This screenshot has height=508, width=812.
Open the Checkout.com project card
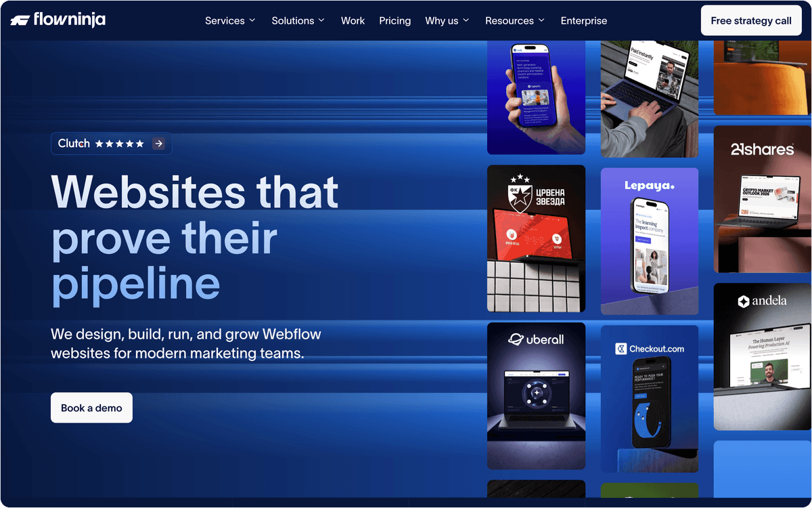[x=650, y=399]
